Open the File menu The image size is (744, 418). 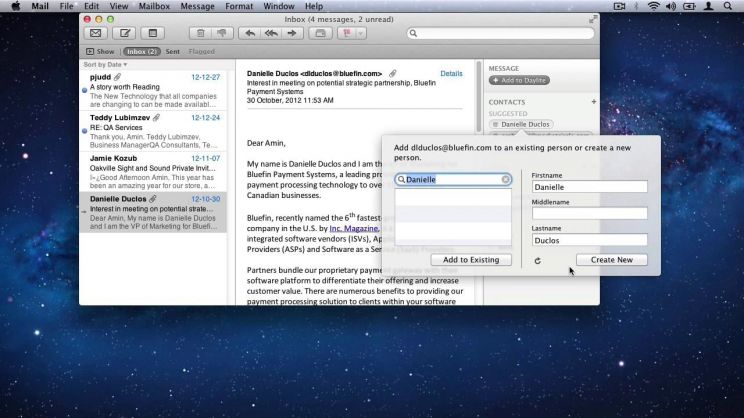(66, 6)
